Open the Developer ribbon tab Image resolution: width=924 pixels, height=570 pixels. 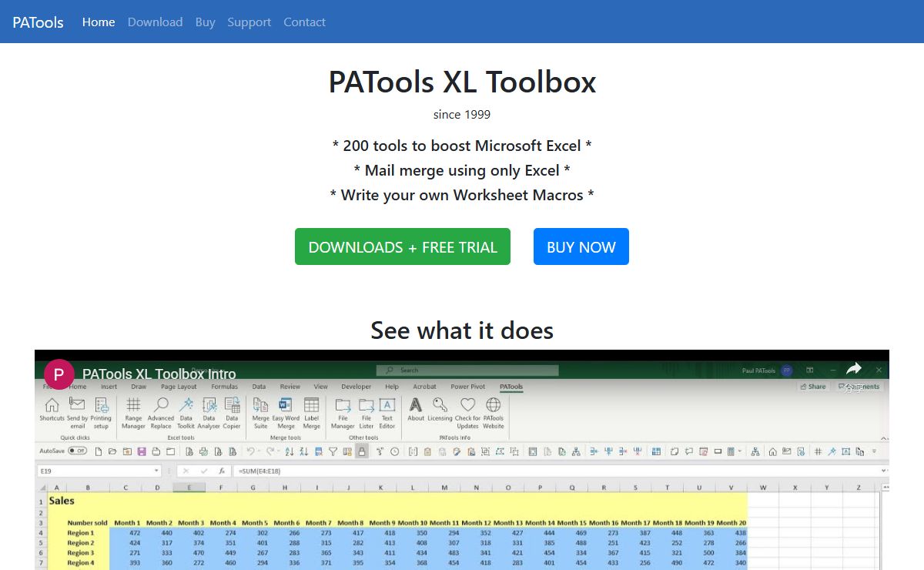[x=356, y=387]
